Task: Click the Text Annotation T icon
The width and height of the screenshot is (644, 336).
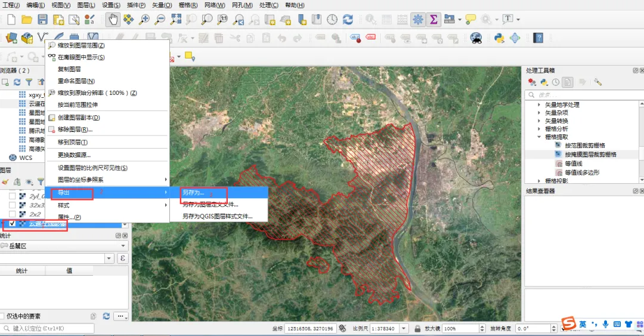Action: 507,19
